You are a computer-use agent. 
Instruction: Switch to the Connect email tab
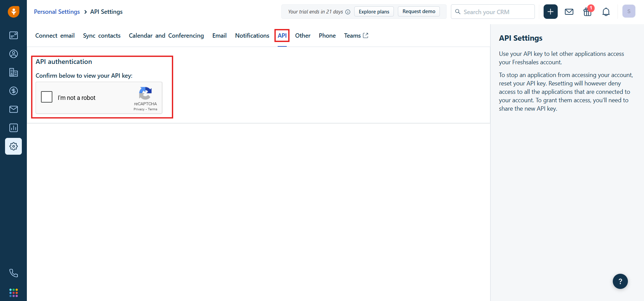click(55, 36)
